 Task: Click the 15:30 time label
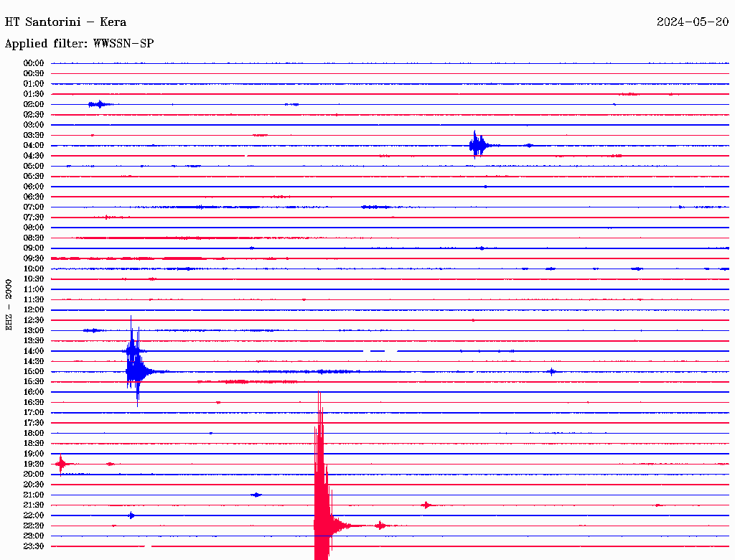34,382
